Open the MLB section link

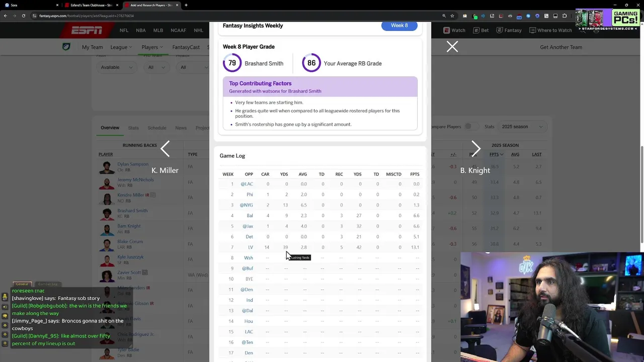click(158, 31)
